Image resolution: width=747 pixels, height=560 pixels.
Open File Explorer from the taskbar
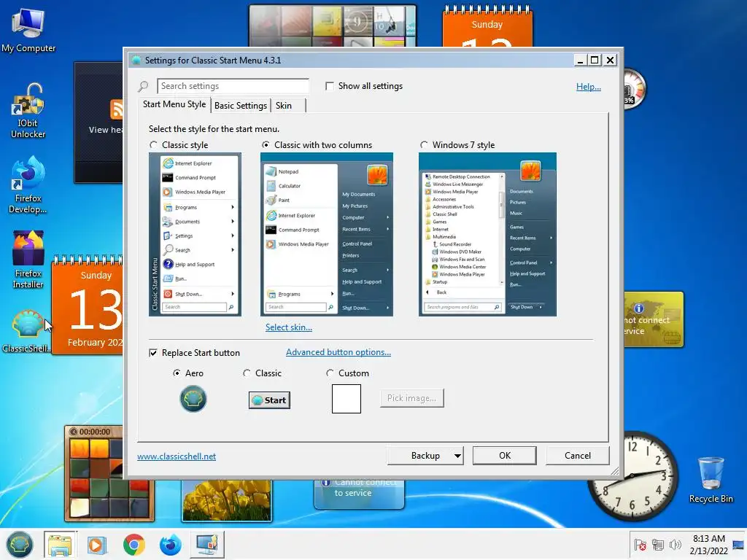[60, 544]
